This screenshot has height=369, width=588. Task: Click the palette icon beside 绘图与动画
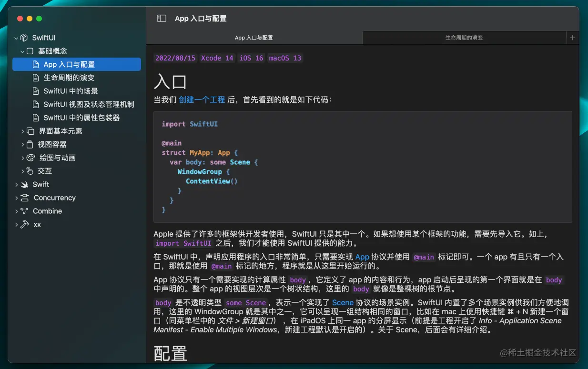pyautogui.click(x=31, y=158)
